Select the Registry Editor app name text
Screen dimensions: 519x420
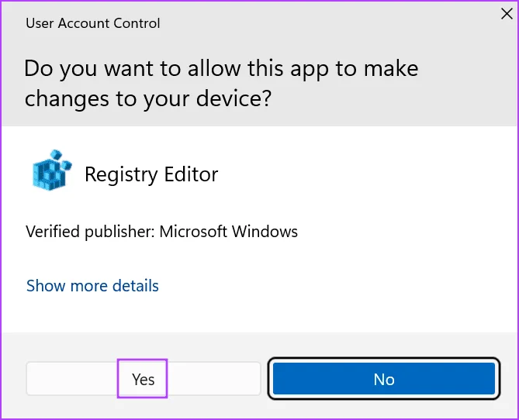coord(151,174)
